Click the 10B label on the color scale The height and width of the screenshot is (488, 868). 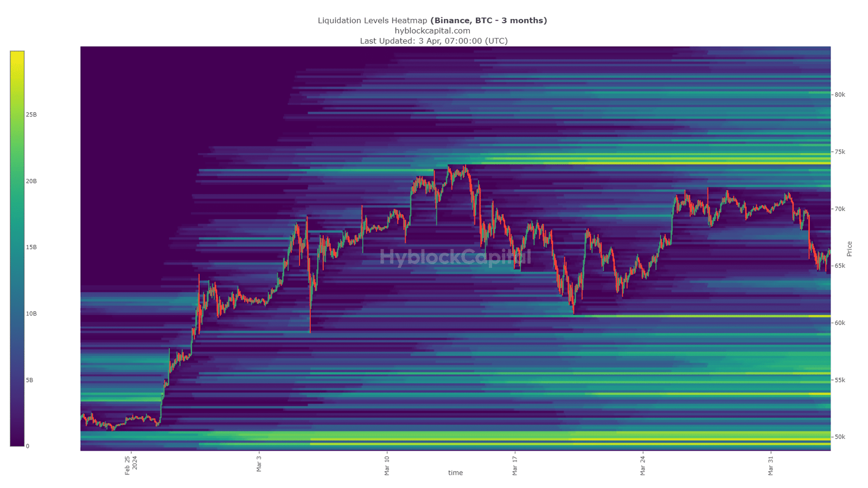point(31,314)
